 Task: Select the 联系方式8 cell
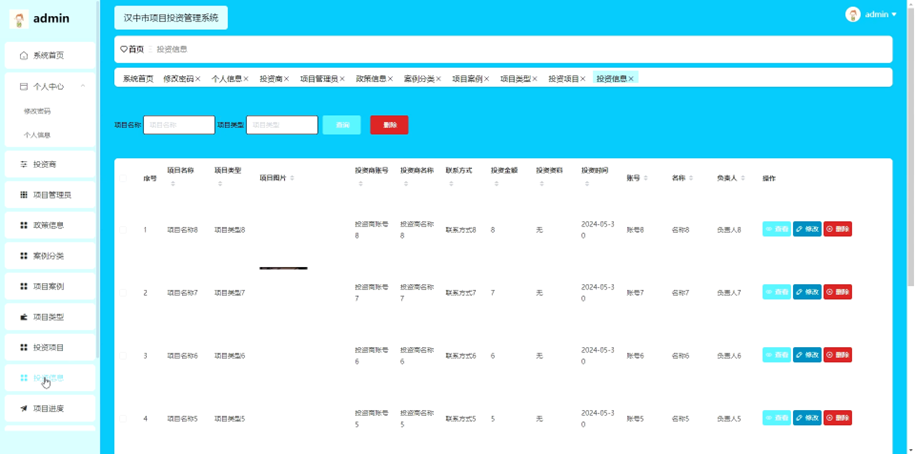click(461, 230)
